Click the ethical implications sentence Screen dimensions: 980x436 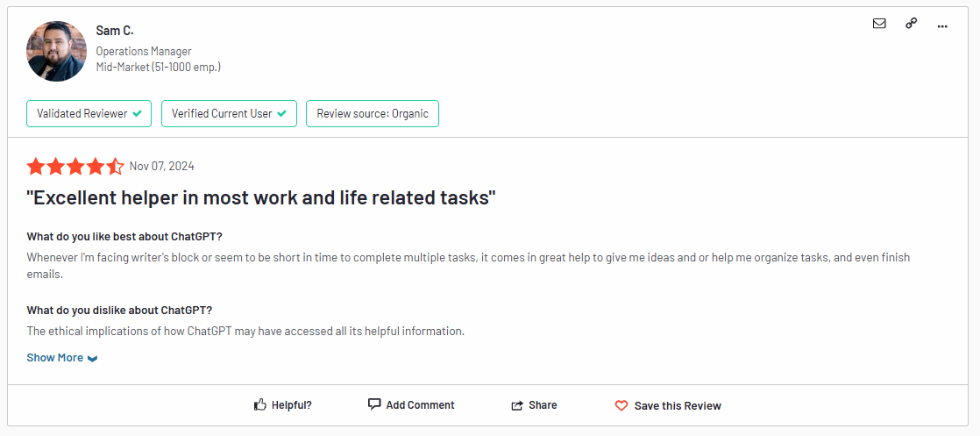coord(245,331)
